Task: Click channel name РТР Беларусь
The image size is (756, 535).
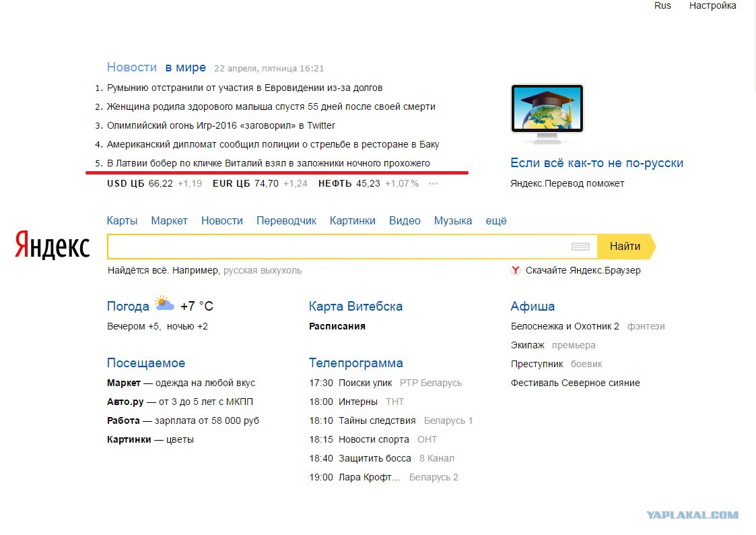Action: coord(431,383)
